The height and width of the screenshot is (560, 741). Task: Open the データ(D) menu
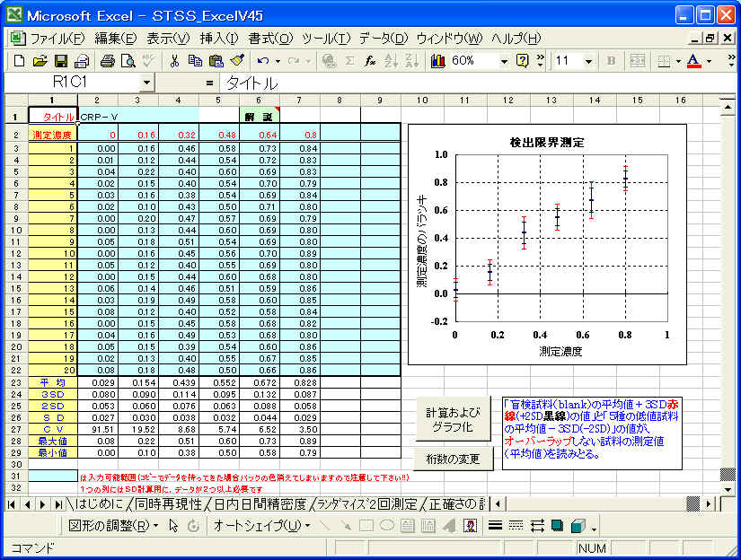click(384, 39)
